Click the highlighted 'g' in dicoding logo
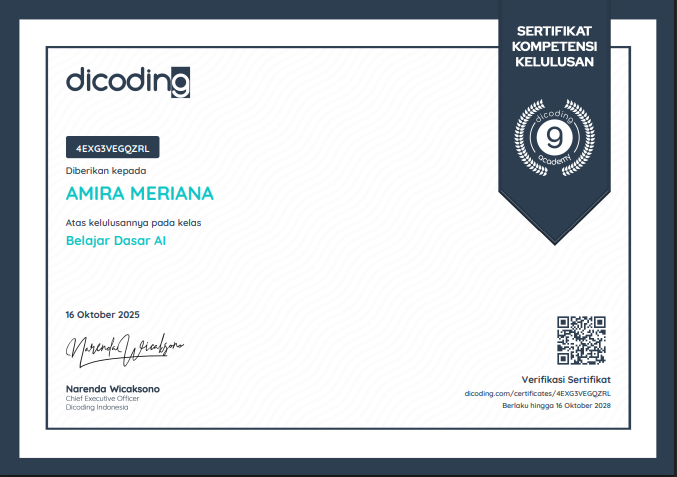Viewport: 677px width, 477px height. (179, 81)
